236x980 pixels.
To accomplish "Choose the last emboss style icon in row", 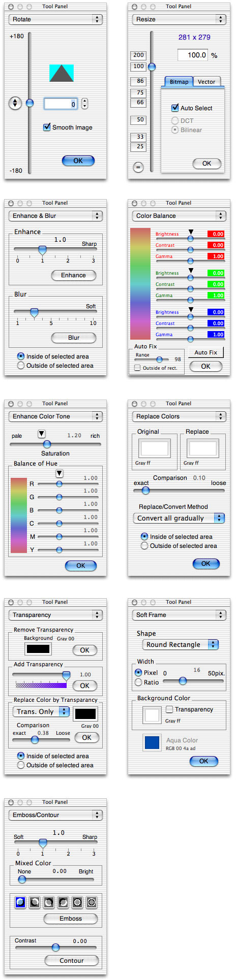I will [92, 902].
